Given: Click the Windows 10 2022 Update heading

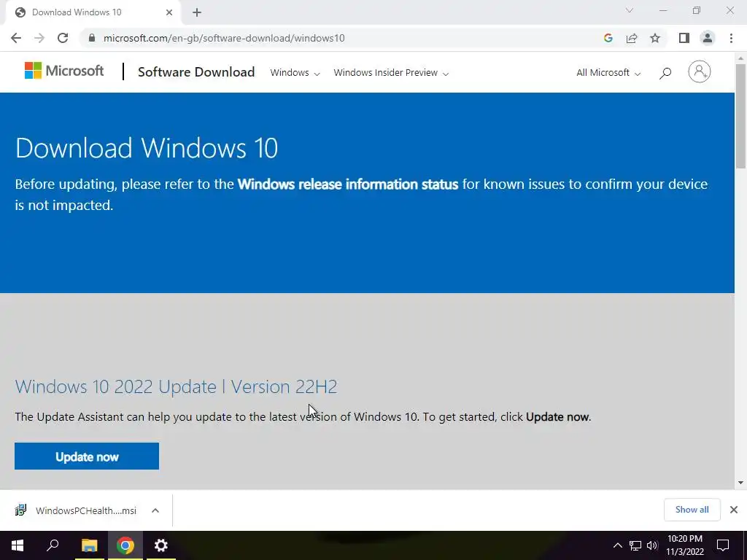Looking at the screenshot, I should (x=176, y=386).
